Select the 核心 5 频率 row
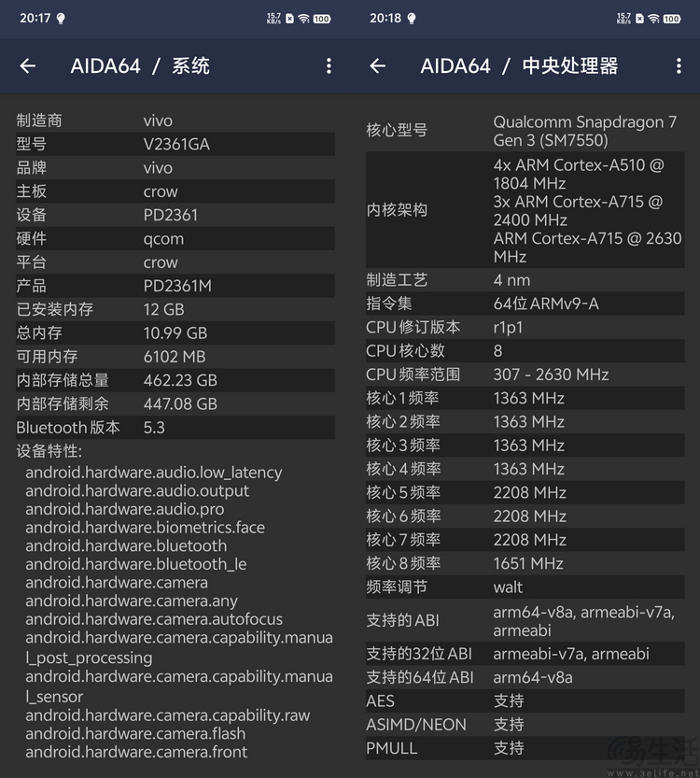Image resolution: width=700 pixels, height=778 pixels. (x=525, y=493)
